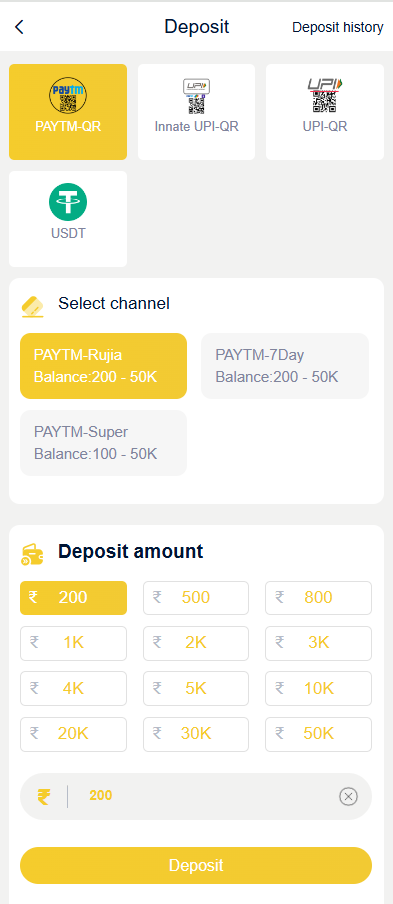Choose the Innate UPI-QR icon
Screen dimensions: 393x904
click(x=196, y=96)
